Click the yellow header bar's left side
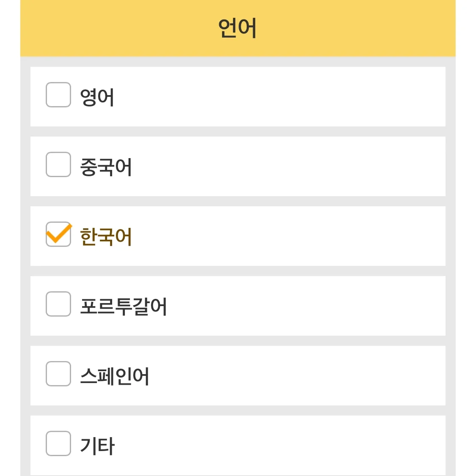 coord(85,28)
